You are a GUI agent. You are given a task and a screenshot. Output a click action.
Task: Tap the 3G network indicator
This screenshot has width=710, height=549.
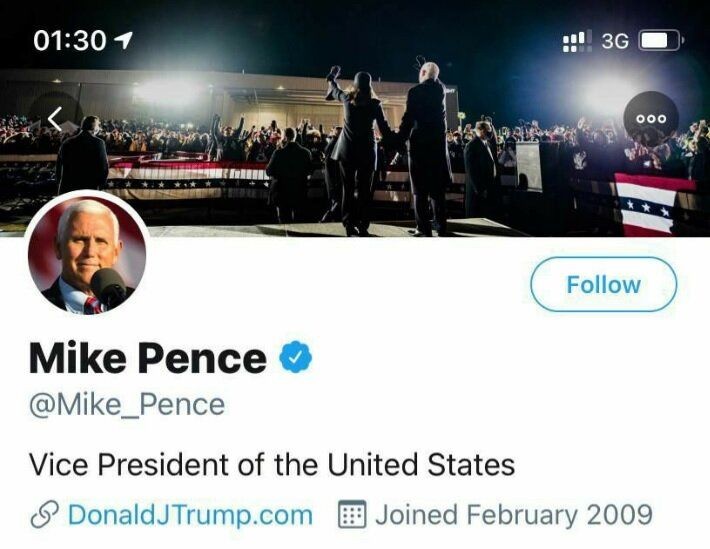(x=615, y=41)
